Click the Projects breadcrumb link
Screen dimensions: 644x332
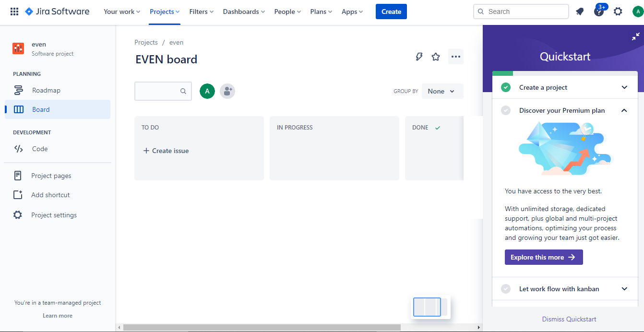pyautogui.click(x=146, y=42)
